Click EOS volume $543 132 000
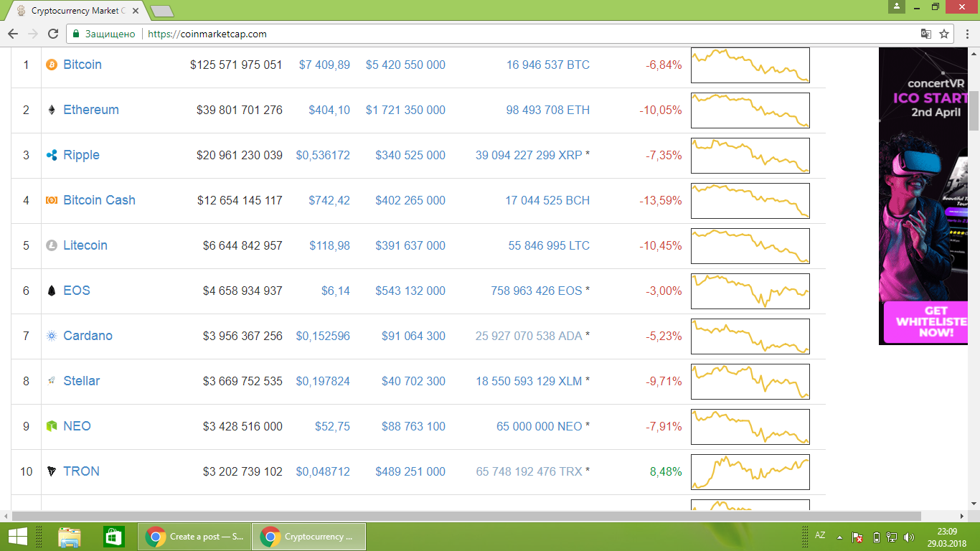The height and width of the screenshot is (551, 980). pyautogui.click(x=410, y=291)
